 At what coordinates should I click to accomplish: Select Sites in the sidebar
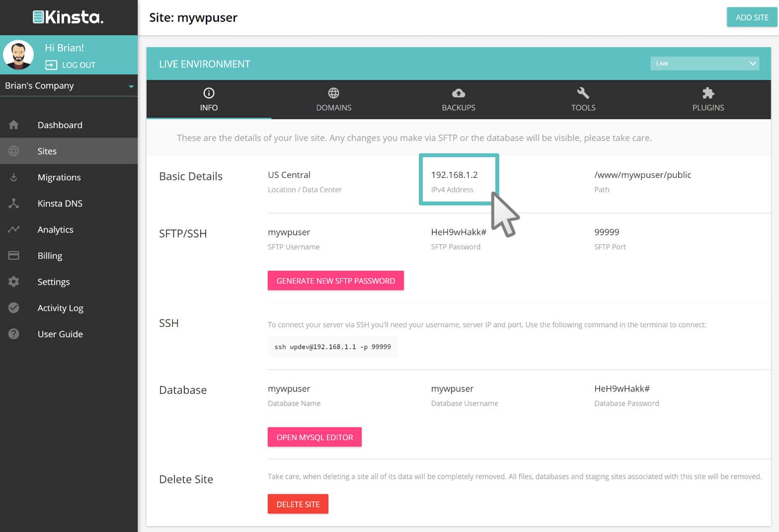click(69, 151)
